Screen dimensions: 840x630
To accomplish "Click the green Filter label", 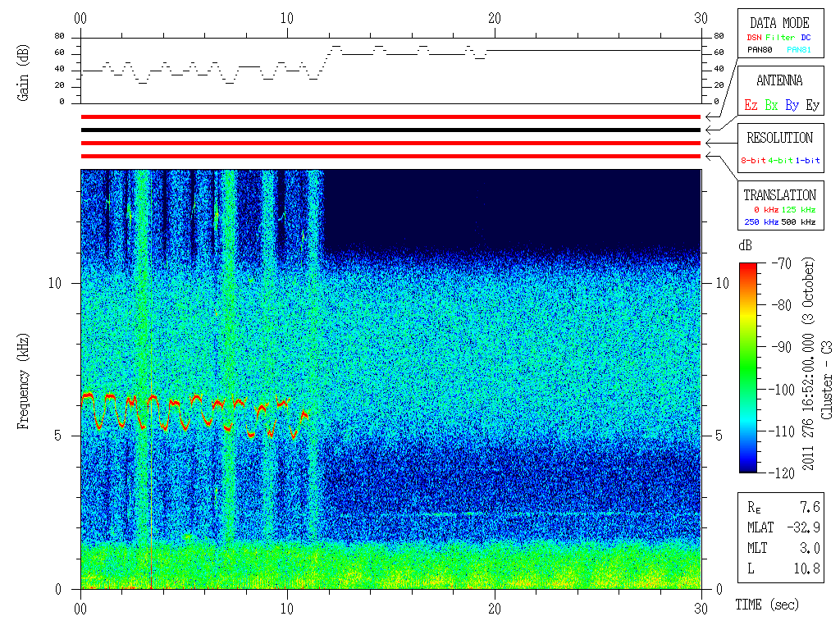I will tap(780, 38).
